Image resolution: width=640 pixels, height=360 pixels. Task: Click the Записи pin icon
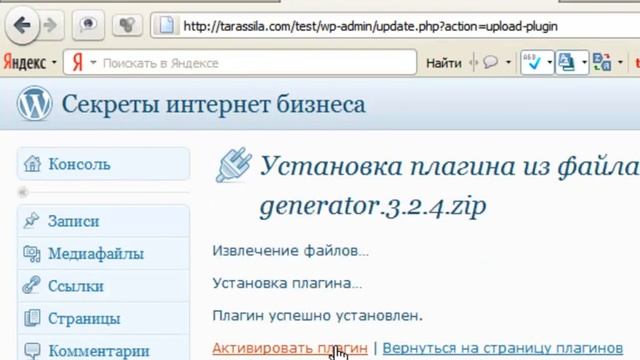point(31,220)
